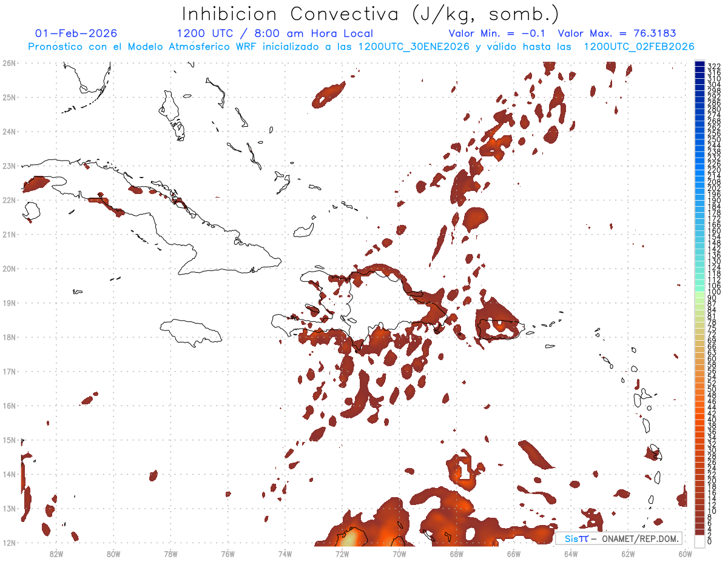This screenshot has width=728, height=562.
Task: Click the '22N' latitude label
Action: click(8, 199)
